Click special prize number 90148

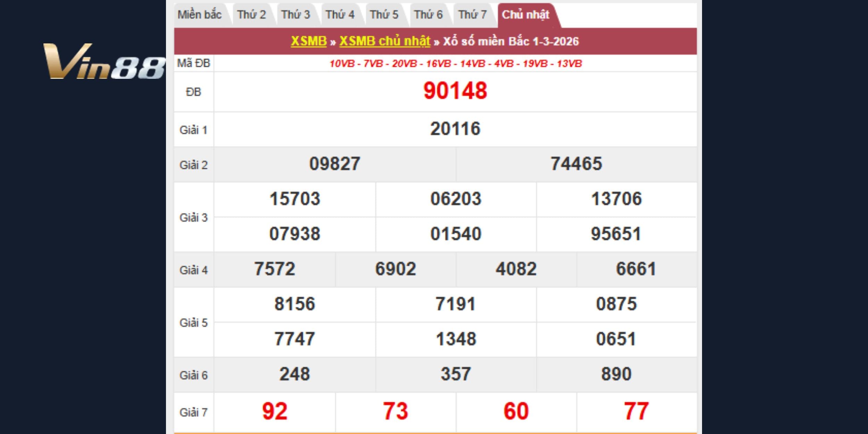click(455, 91)
